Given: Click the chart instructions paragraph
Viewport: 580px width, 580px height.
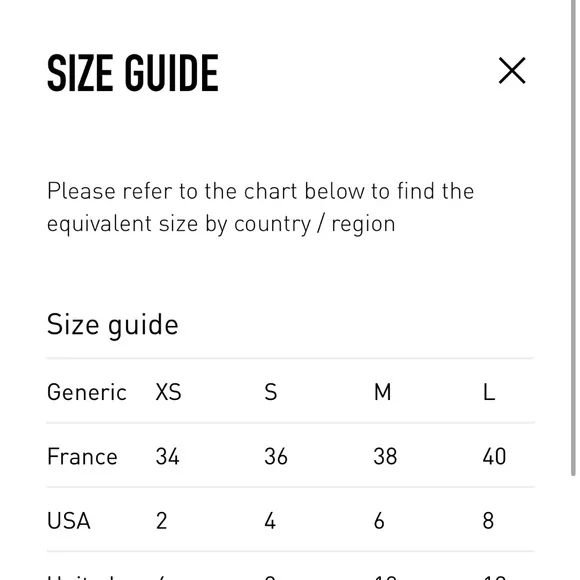Looking at the screenshot, I should tap(260, 208).
